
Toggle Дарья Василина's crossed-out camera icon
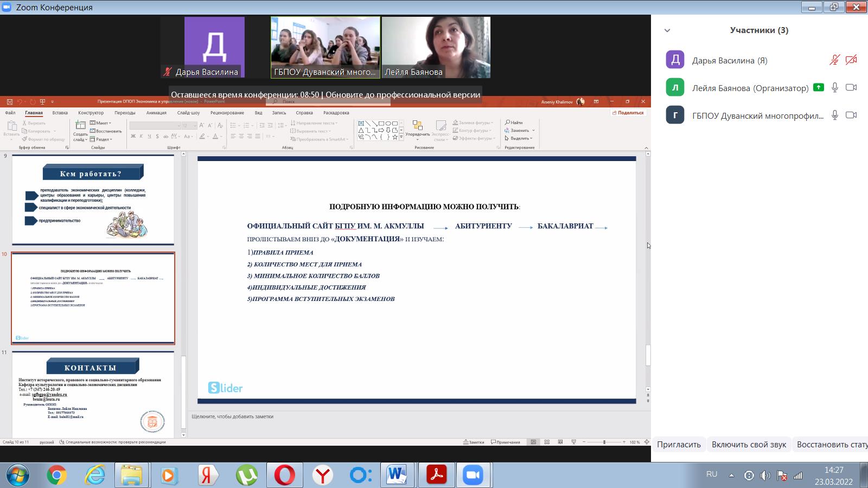tap(851, 60)
